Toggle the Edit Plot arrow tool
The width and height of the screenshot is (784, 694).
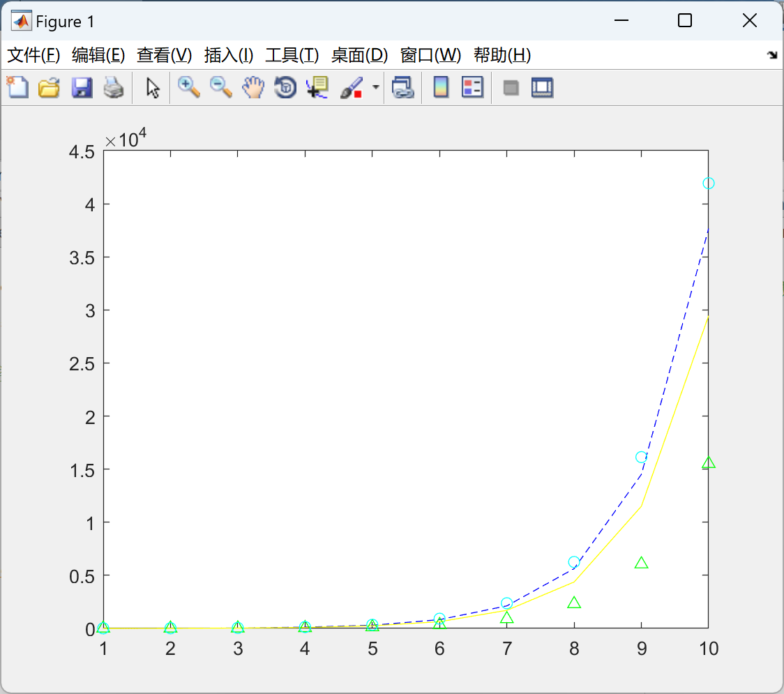(153, 88)
